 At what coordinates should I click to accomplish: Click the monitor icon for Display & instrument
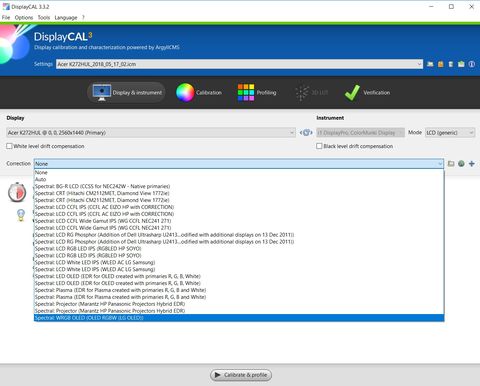pyautogui.click(x=102, y=92)
